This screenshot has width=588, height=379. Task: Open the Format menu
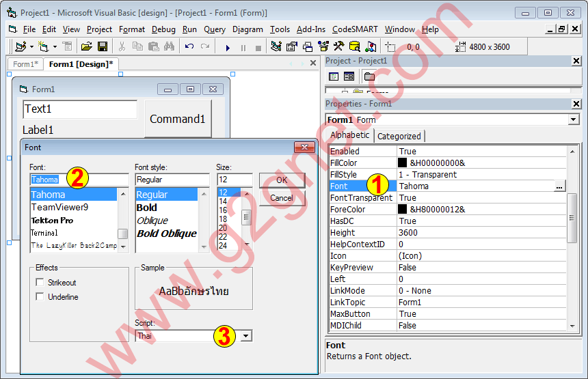[x=132, y=29]
